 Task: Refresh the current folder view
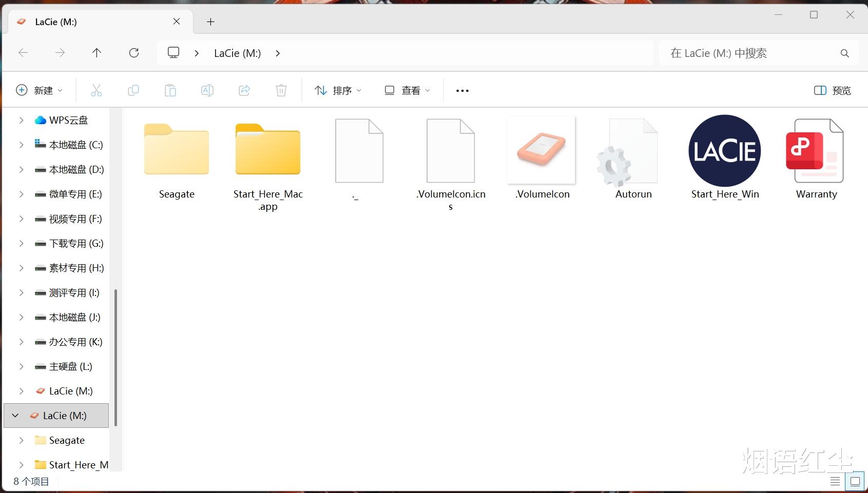pos(134,53)
